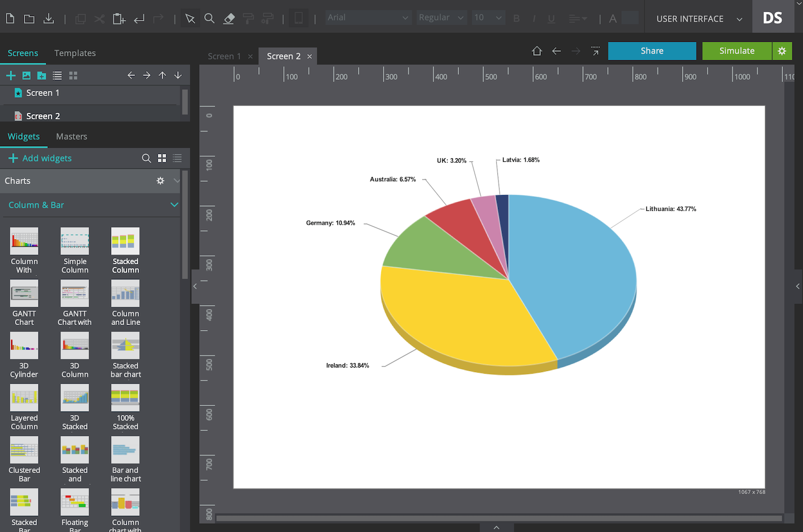This screenshot has width=803, height=532.
Task: Select the Screen 2 canvas tab
Action: (x=283, y=56)
